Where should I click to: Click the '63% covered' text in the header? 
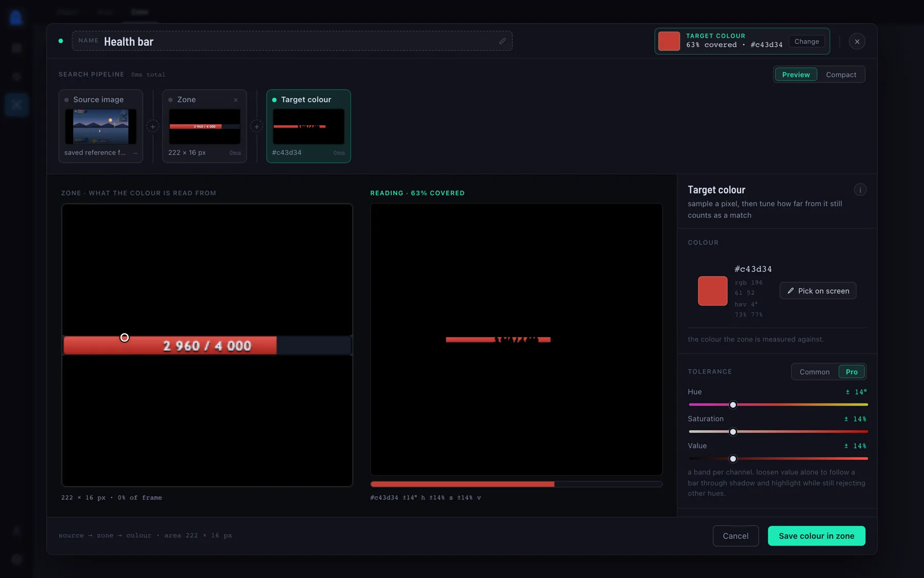point(711,45)
